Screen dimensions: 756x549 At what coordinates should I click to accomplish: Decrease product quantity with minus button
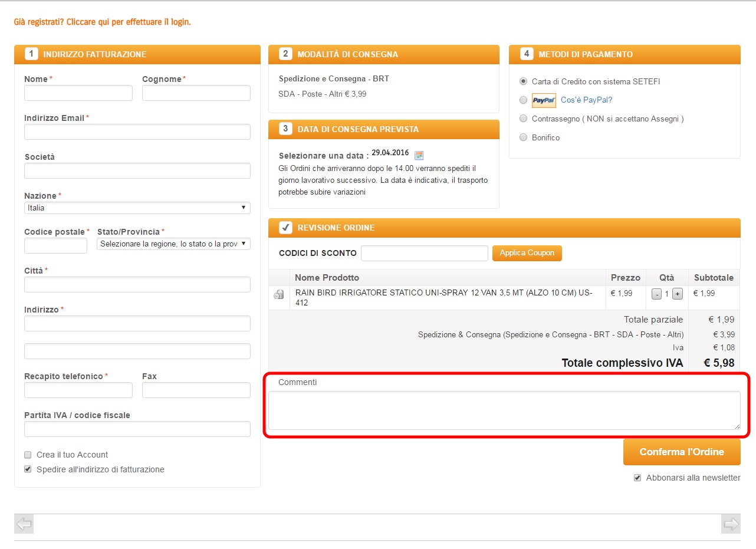pos(656,294)
